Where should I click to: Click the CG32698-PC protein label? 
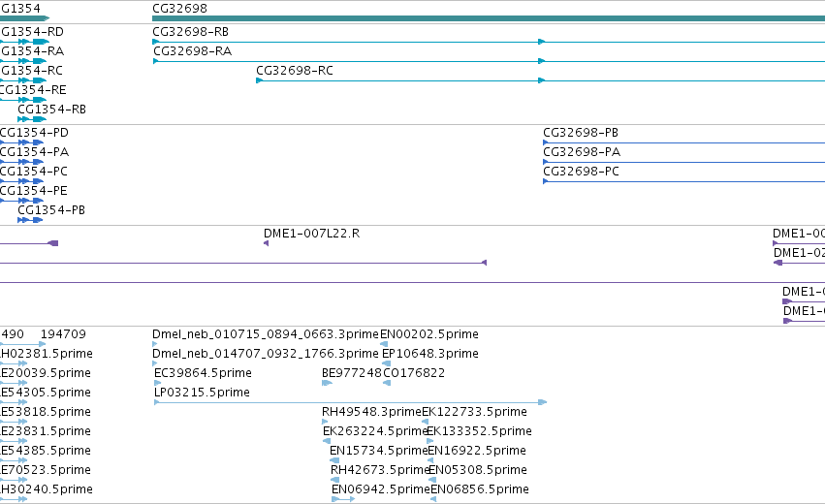pyautogui.click(x=581, y=172)
